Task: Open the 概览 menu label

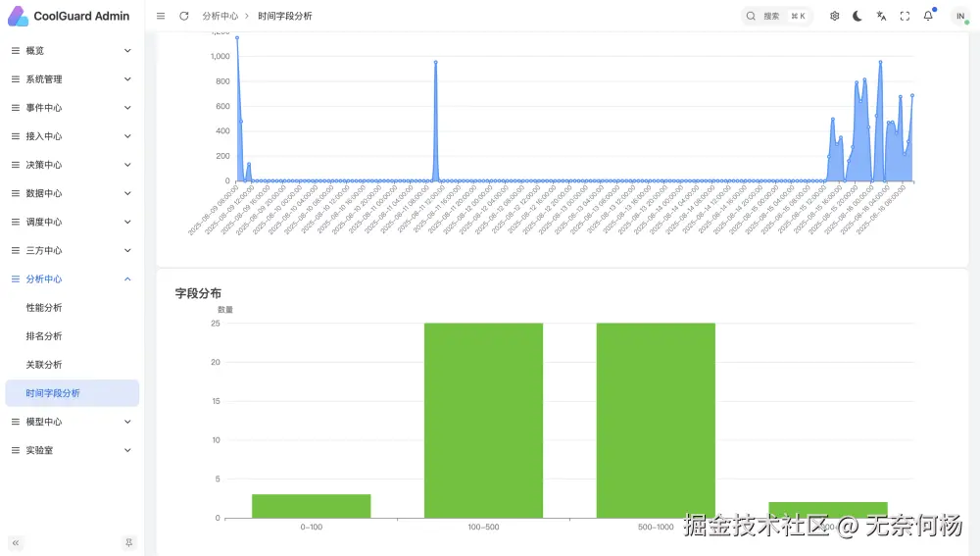Action: click(x=35, y=51)
